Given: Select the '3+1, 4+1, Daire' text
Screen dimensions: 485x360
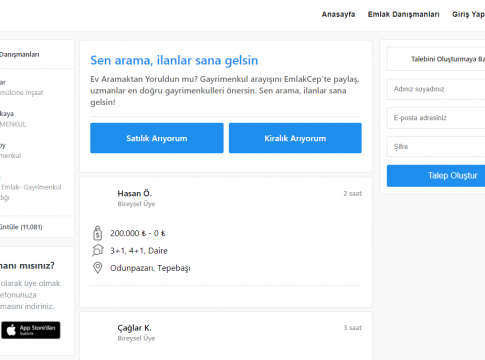Looking at the screenshot, I should tap(139, 250).
